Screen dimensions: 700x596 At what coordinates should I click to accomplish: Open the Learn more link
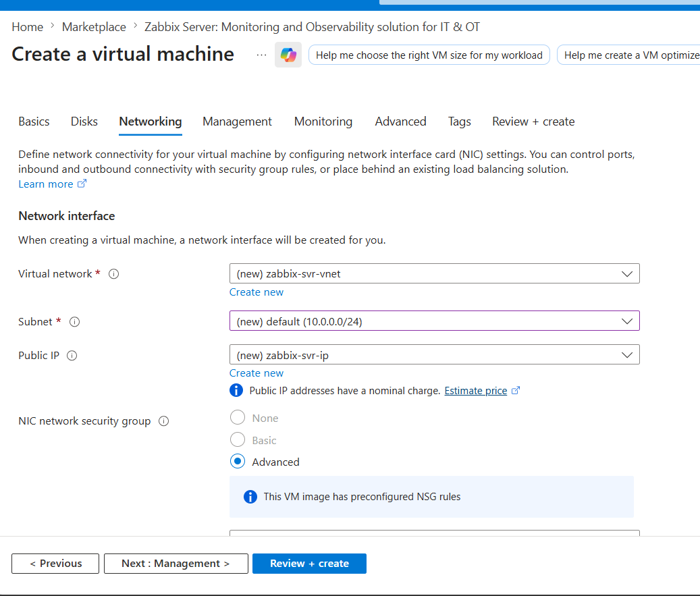pos(45,184)
